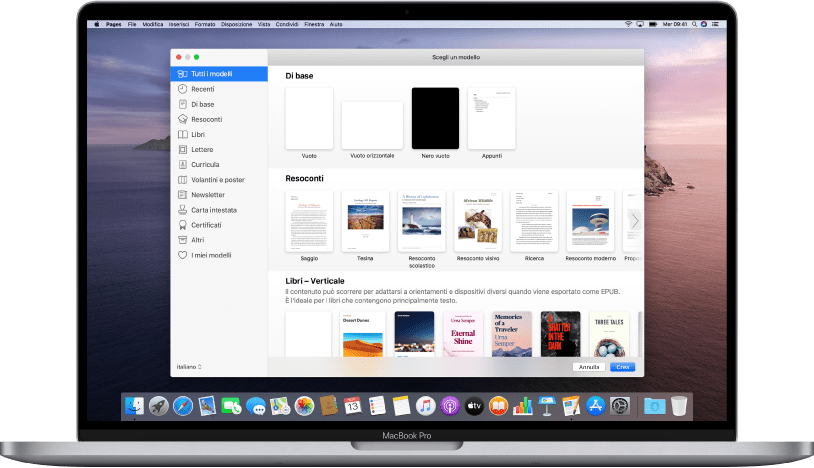Screen dimensions: 814x468
Task: Select Newsletter category in sidebar
Action: click(x=208, y=195)
